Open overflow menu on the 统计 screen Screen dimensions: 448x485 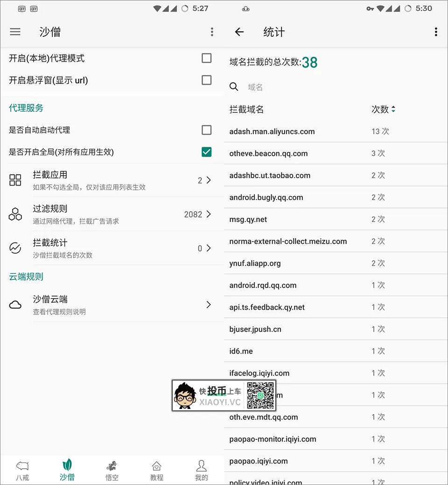pos(435,32)
